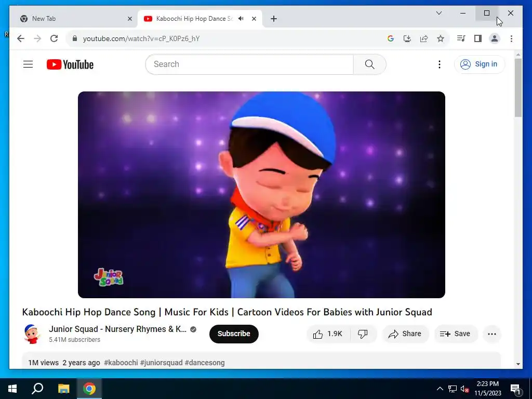
Task: Open a new tab with the plus
Action: click(x=274, y=19)
